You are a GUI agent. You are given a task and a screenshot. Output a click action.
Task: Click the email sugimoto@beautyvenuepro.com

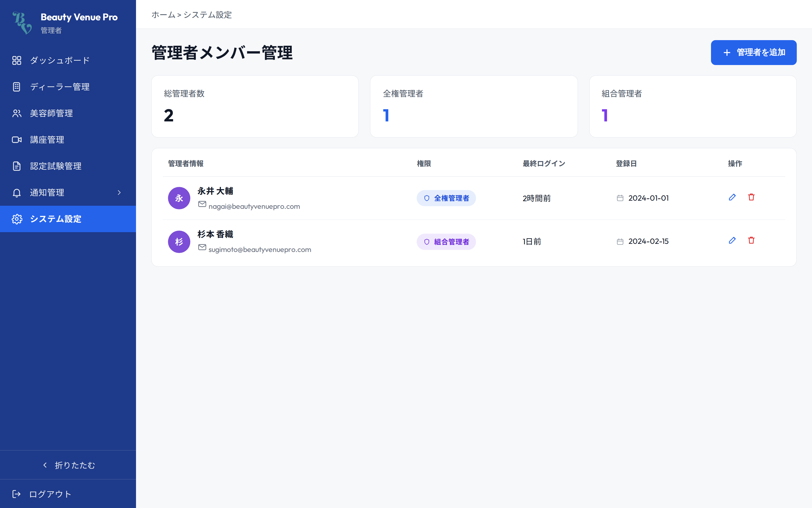coord(260,250)
